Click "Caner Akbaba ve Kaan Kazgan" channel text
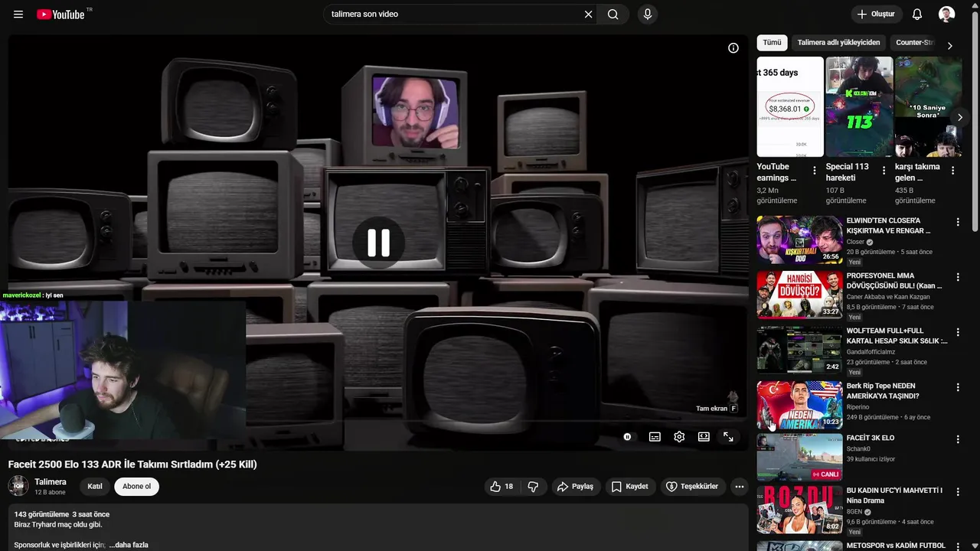 click(888, 297)
